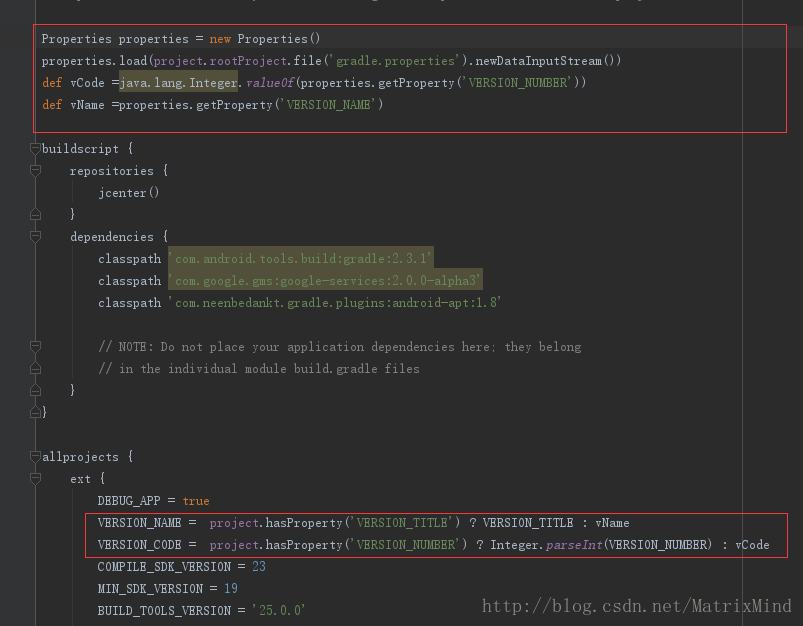Place cursor on 'new' keyword in Properties line
The height and width of the screenshot is (626, 803).
(220, 39)
